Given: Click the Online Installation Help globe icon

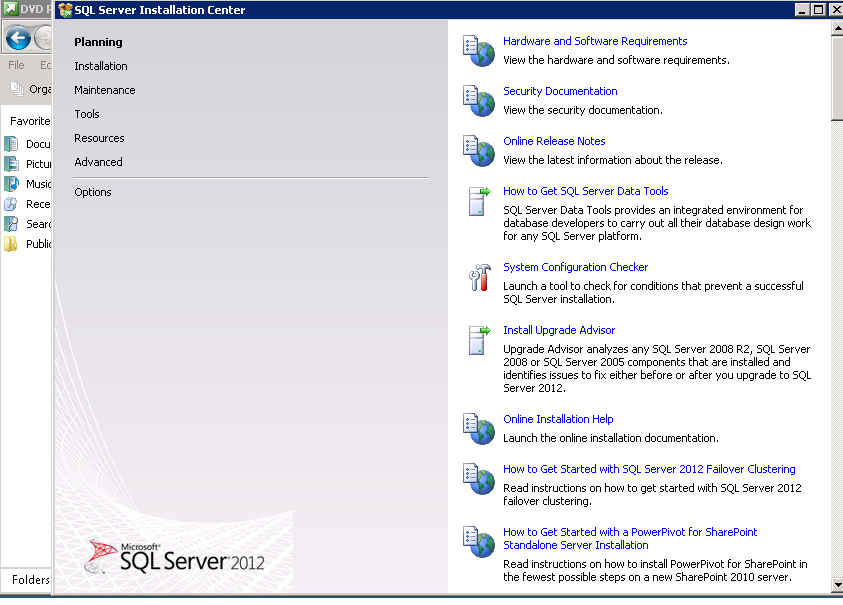Looking at the screenshot, I should point(478,429).
